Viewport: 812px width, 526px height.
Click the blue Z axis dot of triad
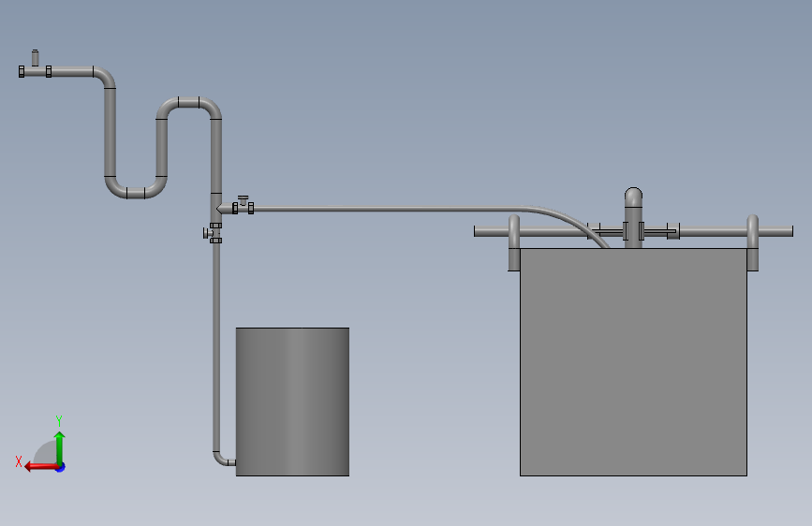tap(61, 467)
